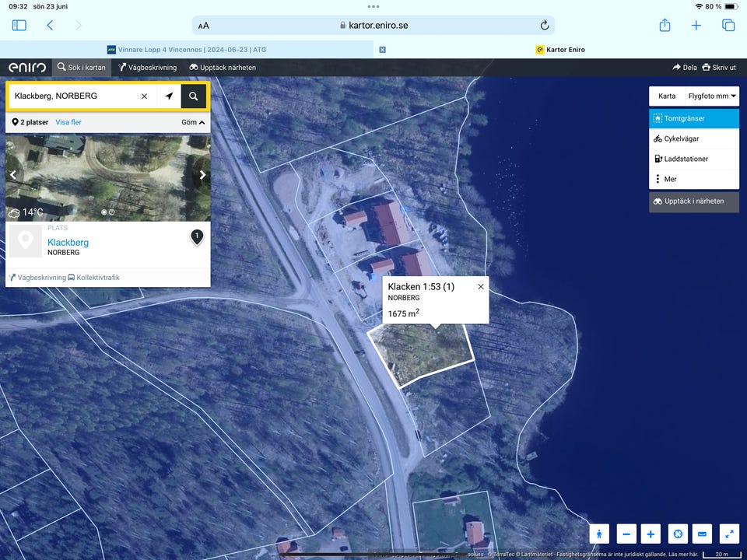Toggle the Cykelvägar layer
Screen dimensions: 747x560
pos(693,139)
